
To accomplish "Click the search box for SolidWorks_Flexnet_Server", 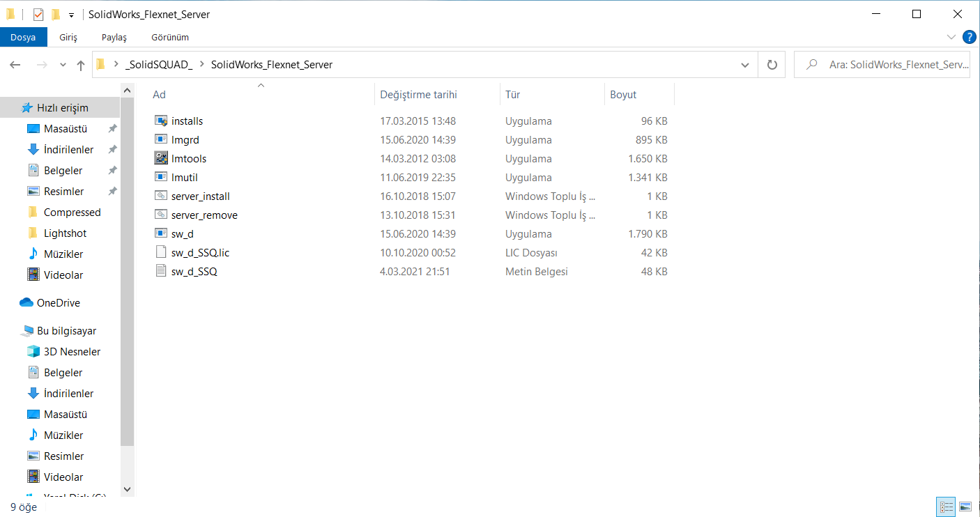I will click(882, 65).
